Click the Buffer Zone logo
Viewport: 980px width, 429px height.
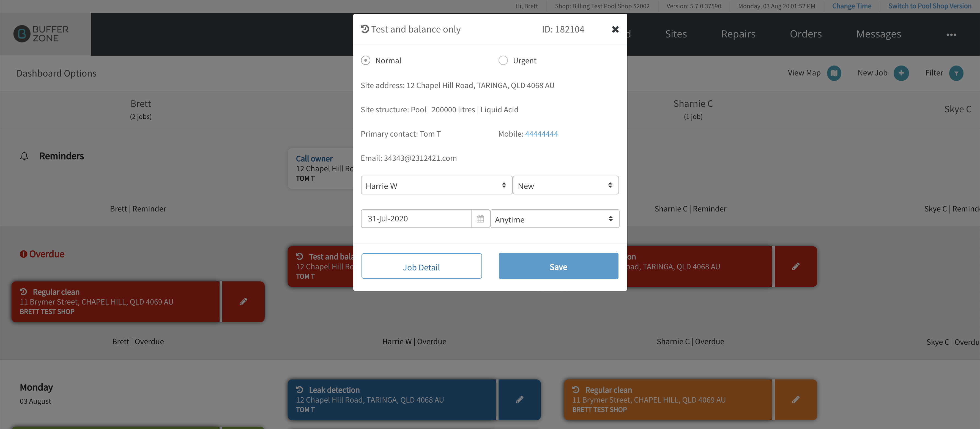tap(41, 34)
